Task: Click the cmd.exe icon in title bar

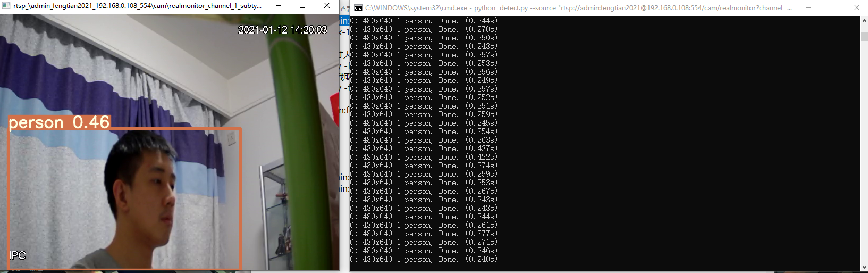Action: (358, 8)
